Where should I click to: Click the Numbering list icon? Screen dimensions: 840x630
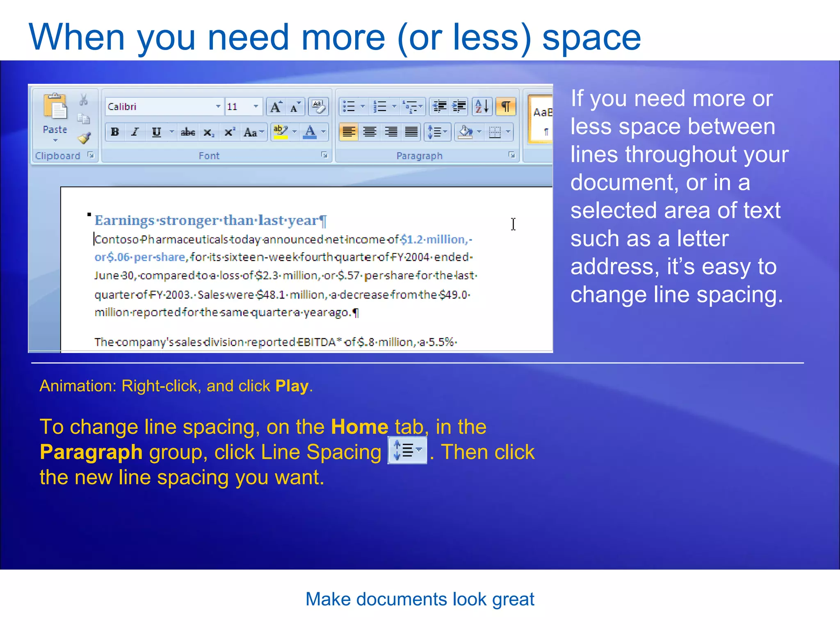point(380,107)
